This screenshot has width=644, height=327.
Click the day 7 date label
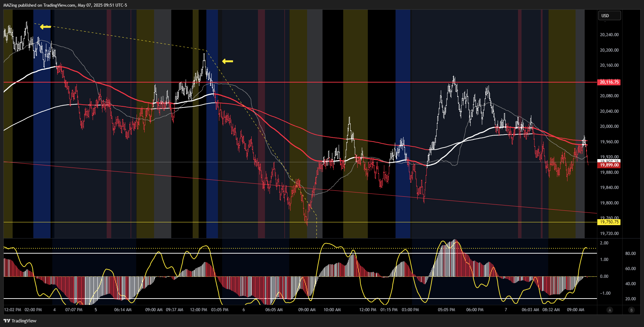(x=506, y=310)
